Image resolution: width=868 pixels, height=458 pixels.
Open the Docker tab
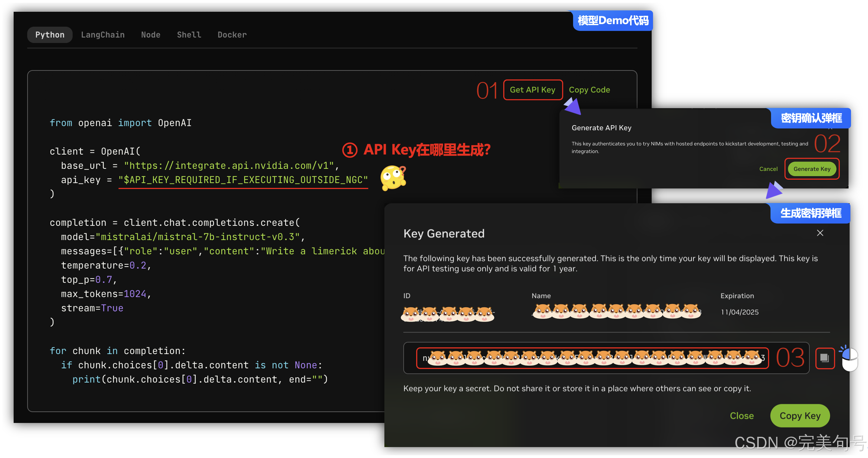[232, 35]
